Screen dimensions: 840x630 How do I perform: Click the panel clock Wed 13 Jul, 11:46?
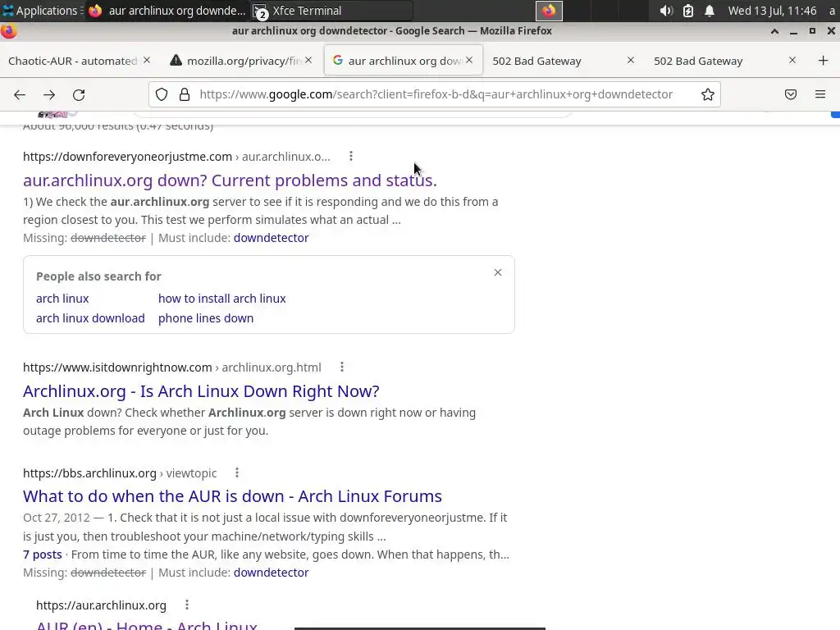pos(772,11)
